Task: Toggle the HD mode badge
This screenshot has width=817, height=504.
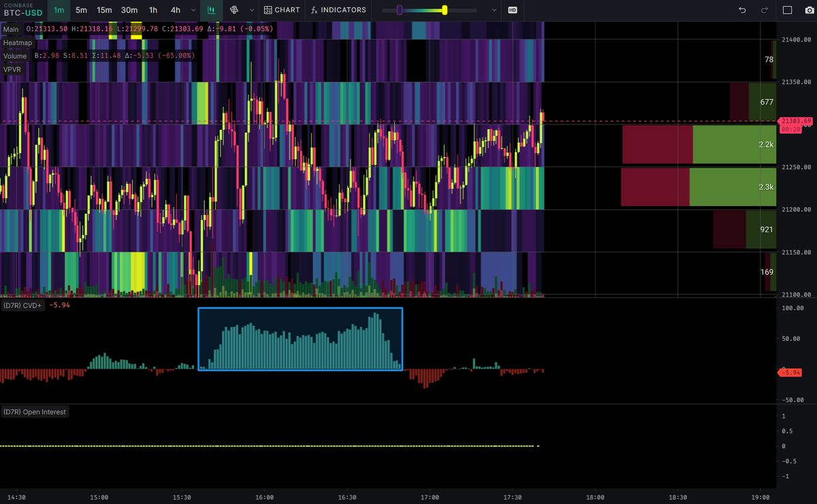Action: (512, 11)
